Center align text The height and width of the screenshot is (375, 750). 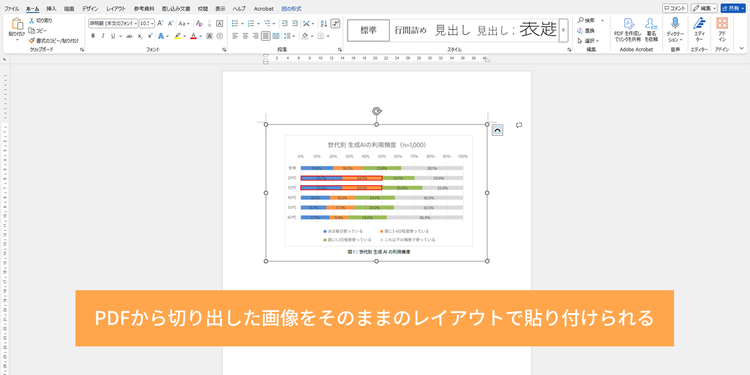pyautogui.click(x=245, y=36)
